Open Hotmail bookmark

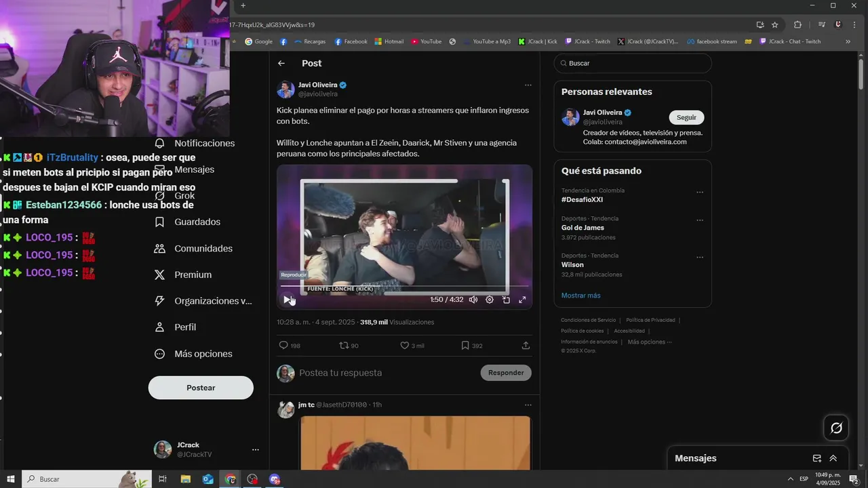[x=389, y=41]
